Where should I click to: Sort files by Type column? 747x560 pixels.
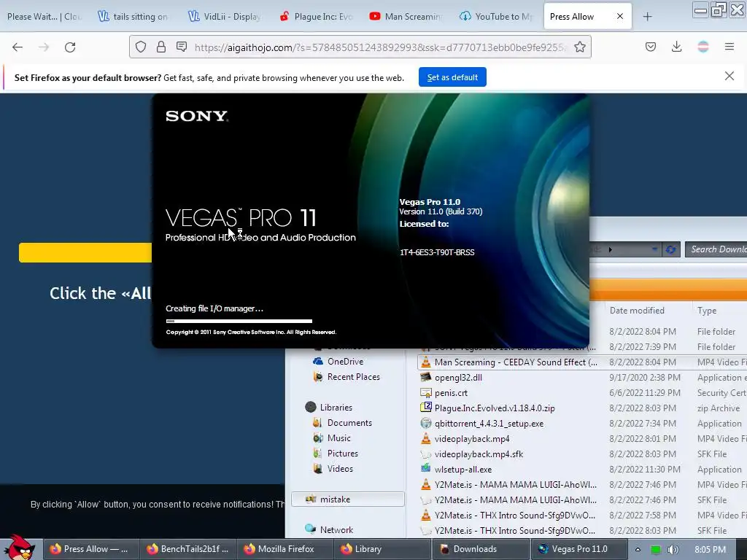pos(707,311)
